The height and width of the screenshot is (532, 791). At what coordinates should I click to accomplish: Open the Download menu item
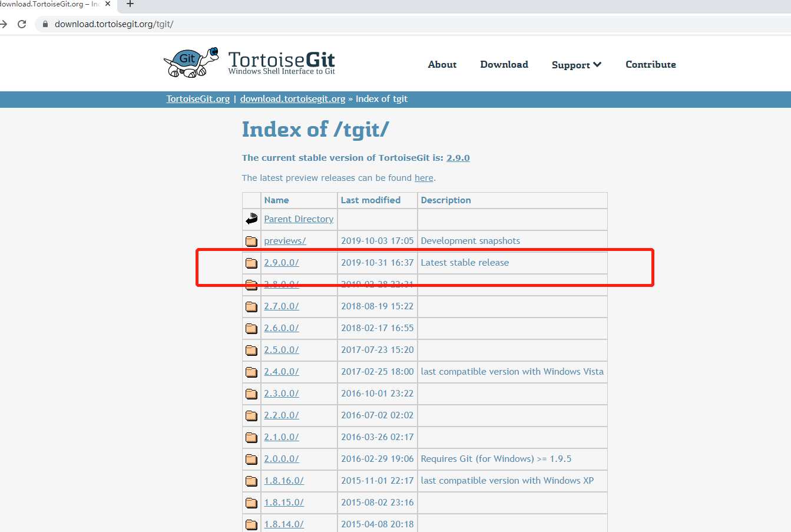(x=504, y=65)
